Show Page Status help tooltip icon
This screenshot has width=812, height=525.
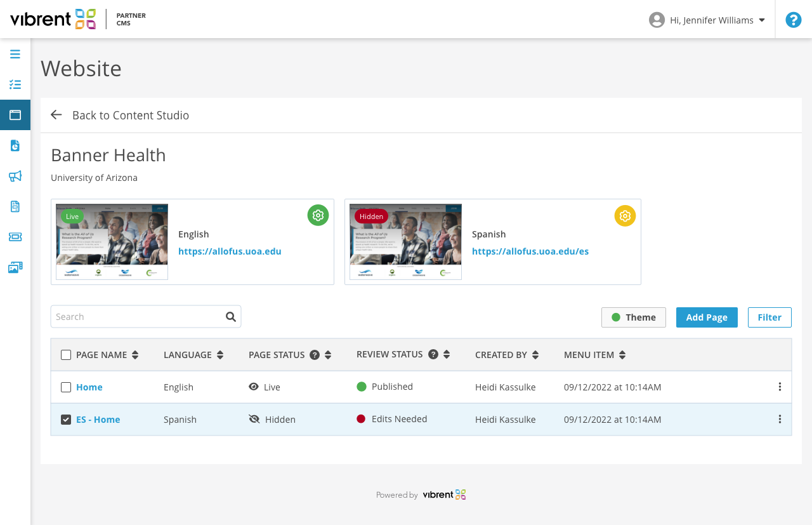pos(315,355)
